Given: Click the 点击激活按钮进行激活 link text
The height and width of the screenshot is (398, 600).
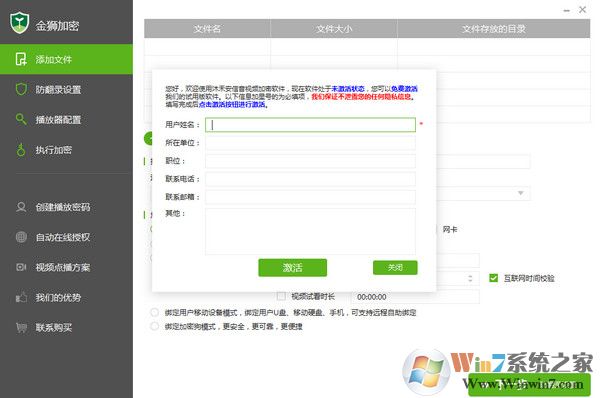Looking at the screenshot, I should click(232, 104).
